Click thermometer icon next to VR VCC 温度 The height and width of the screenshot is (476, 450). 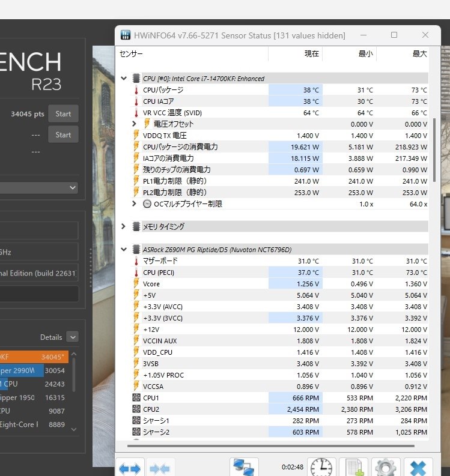point(136,113)
